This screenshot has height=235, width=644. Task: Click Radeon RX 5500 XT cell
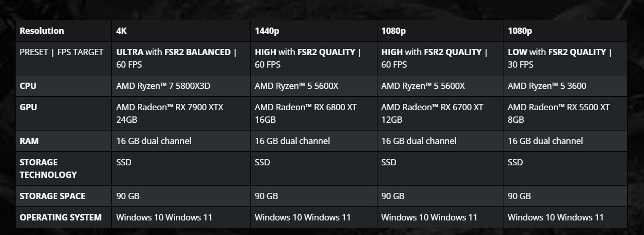tap(559, 113)
